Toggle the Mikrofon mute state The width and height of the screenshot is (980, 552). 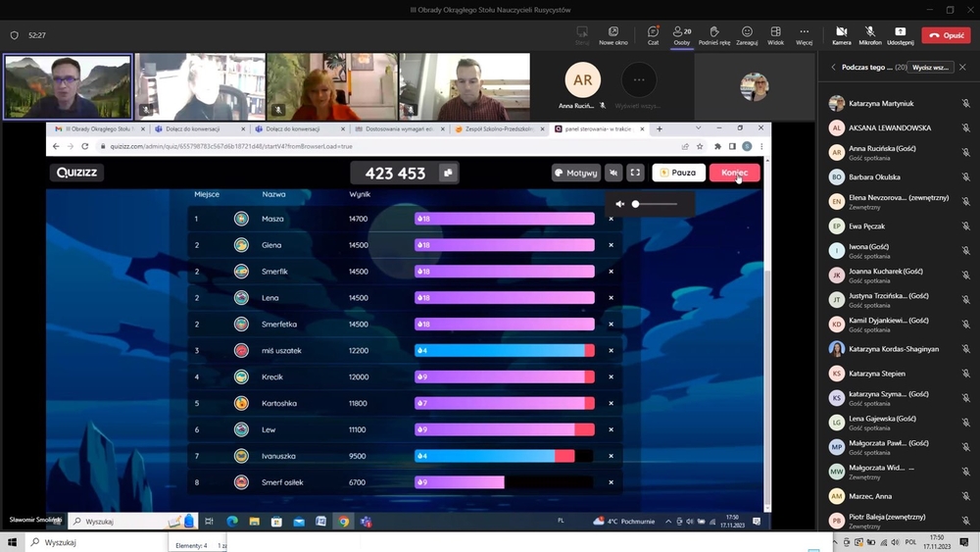(870, 35)
